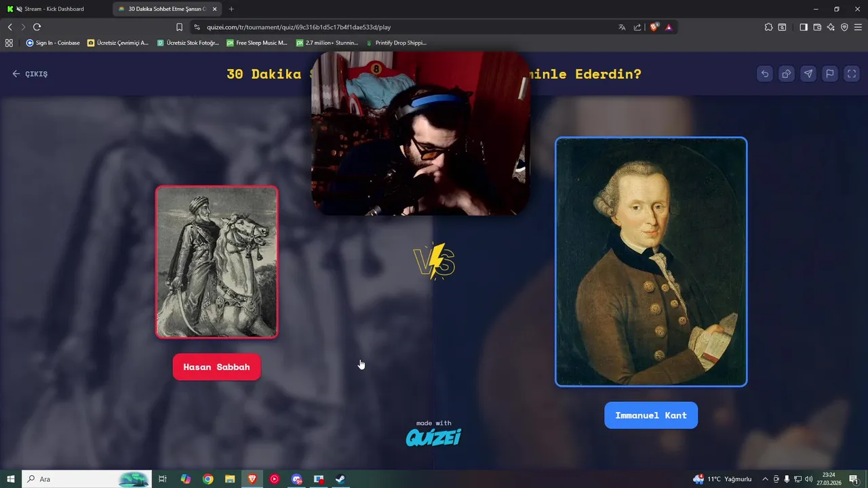Open the apps grid in bookmarks bar
Viewport: 868px width, 488px height.
tap(9, 43)
